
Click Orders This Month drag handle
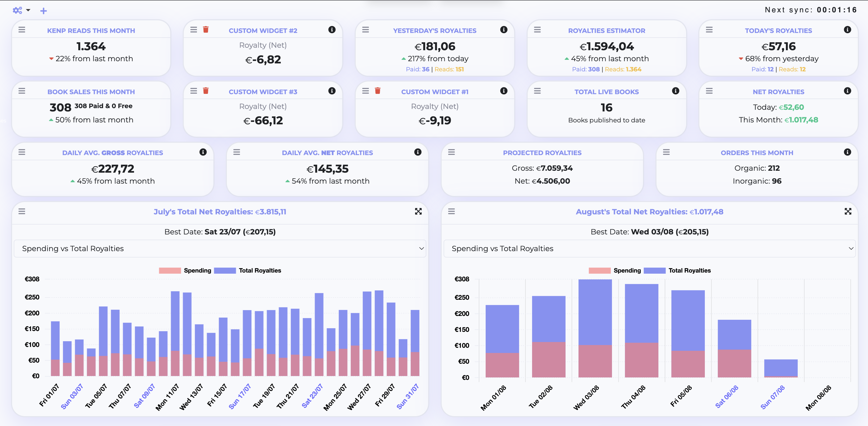click(x=666, y=152)
